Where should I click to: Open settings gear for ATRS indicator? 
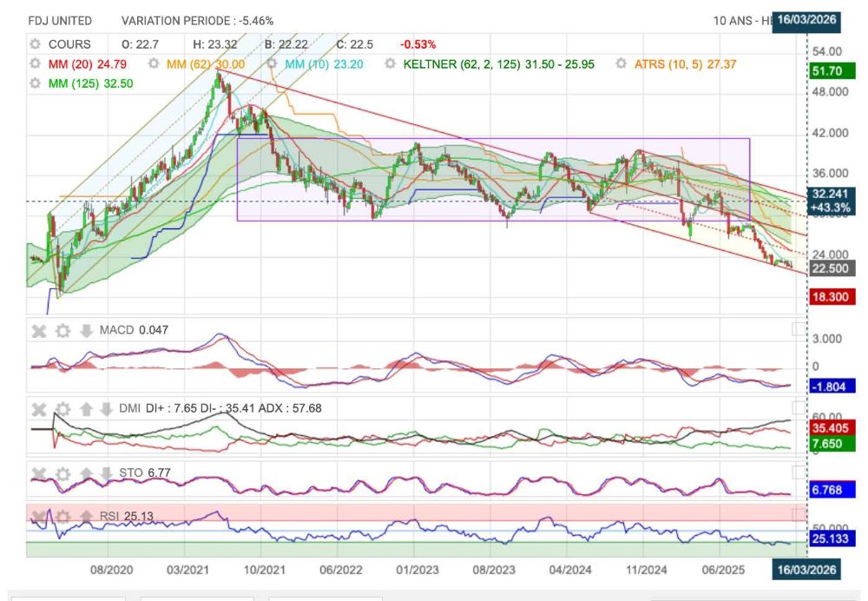621,63
